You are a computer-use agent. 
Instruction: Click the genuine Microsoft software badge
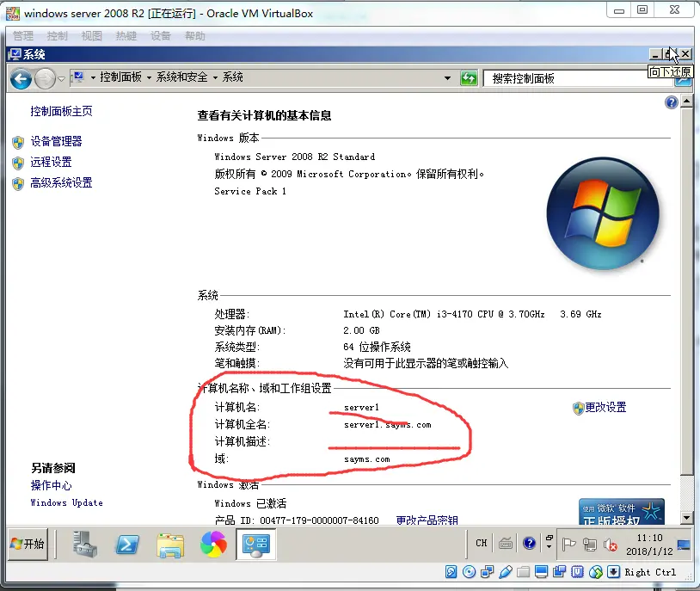tap(622, 512)
